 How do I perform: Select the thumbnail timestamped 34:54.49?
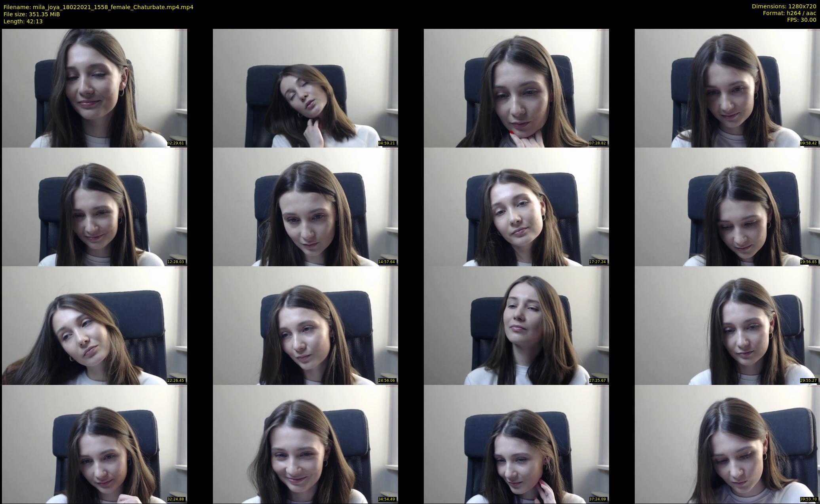pyautogui.click(x=305, y=444)
